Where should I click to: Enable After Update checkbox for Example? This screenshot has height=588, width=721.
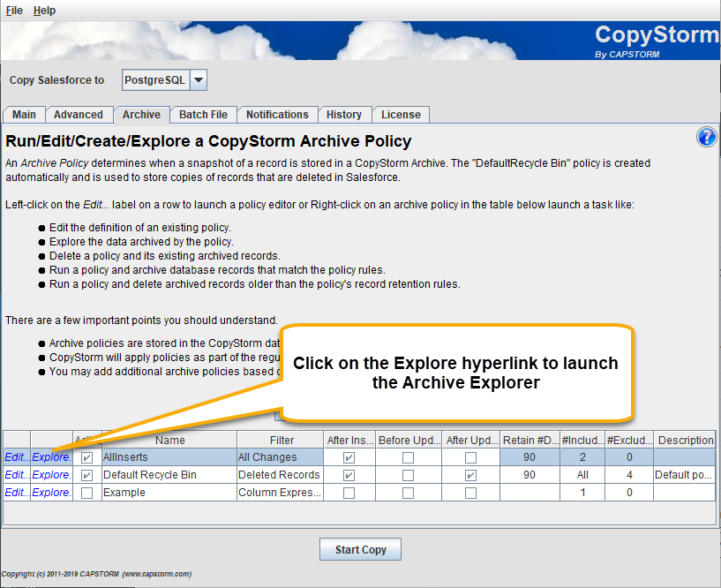[x=470, y=493]
